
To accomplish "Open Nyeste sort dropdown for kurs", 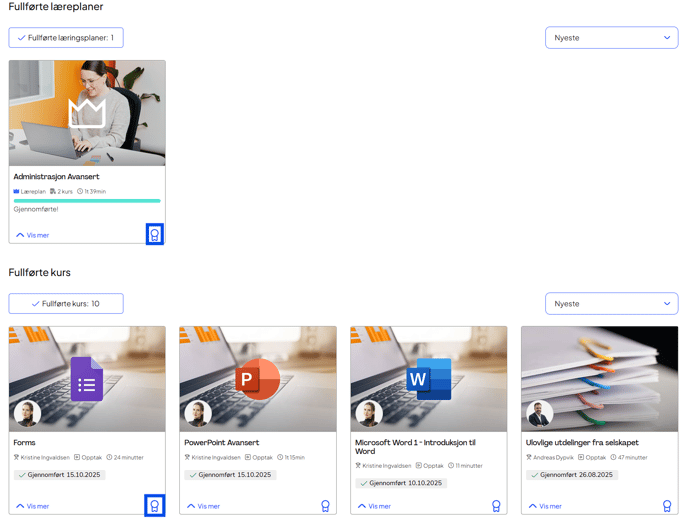I will [x=611, y=303].
